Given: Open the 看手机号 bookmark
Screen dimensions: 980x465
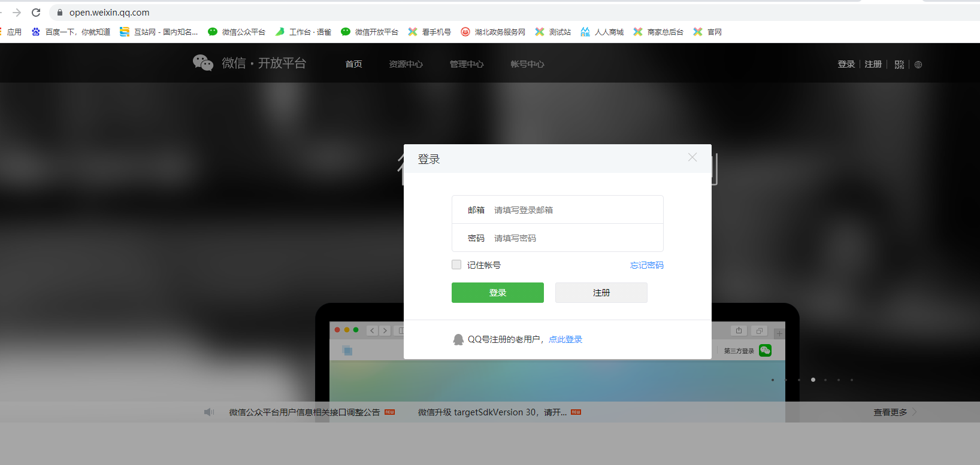Looking at the screenshot, I should click(x=429, y=32).
